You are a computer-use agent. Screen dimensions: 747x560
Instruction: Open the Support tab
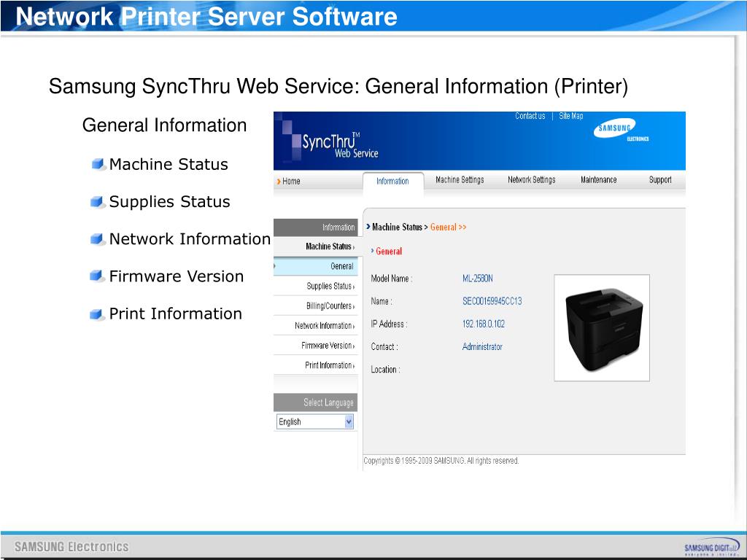[660, 179]
